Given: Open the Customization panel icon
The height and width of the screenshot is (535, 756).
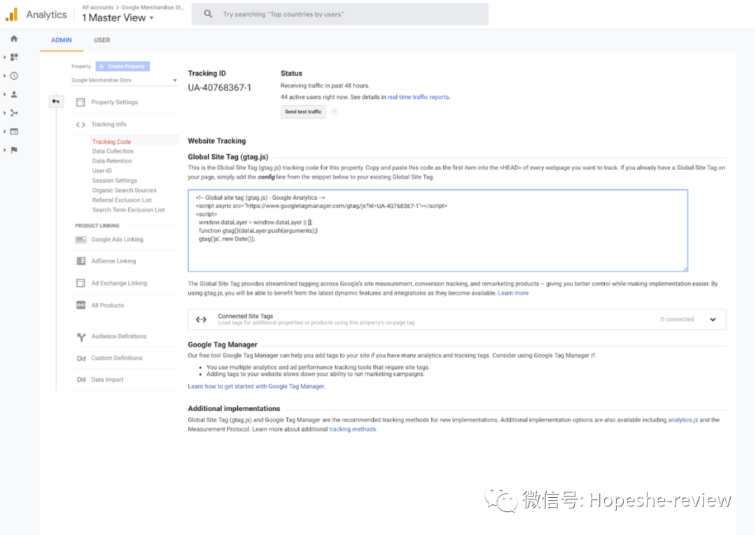Looking at the screenshot, I should 13,57.
